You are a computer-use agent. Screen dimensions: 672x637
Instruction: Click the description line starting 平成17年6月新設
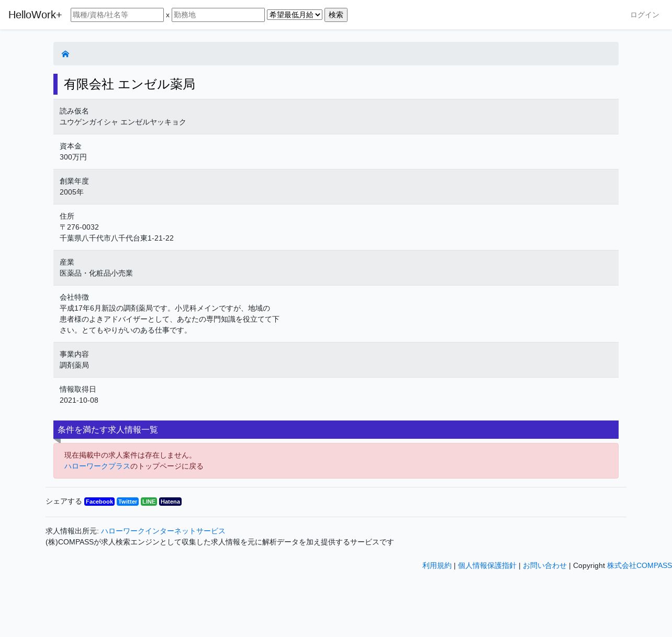coord(165,308)
